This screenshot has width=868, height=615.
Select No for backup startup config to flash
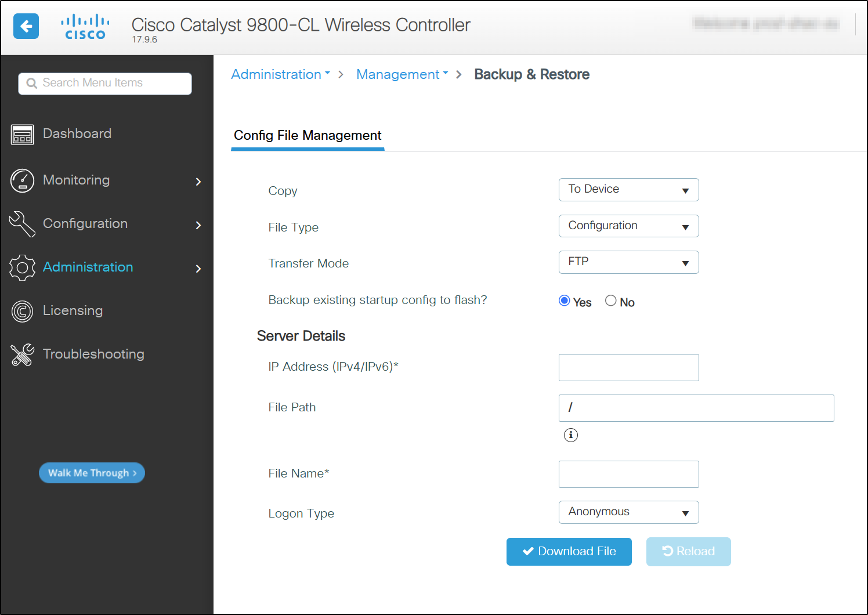pyautogui.click(x=610, y=301)
